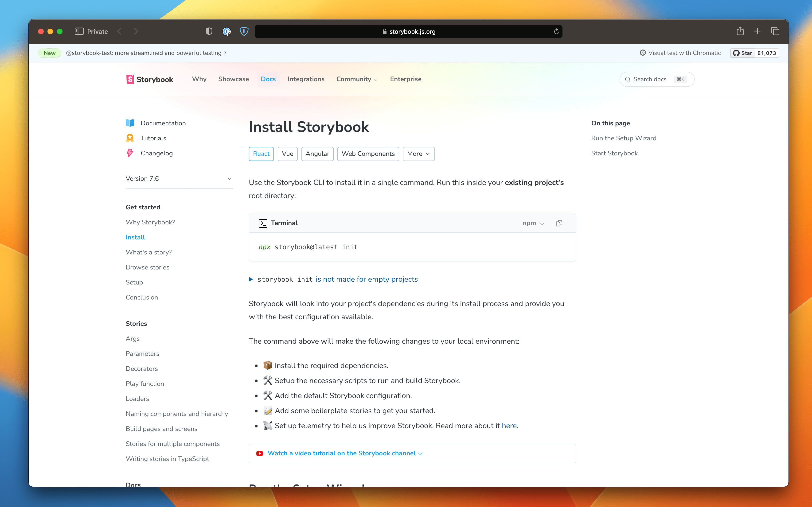Click the GitHub icon next to Star
The image size is (812, 507).
[x=737, y=53]
